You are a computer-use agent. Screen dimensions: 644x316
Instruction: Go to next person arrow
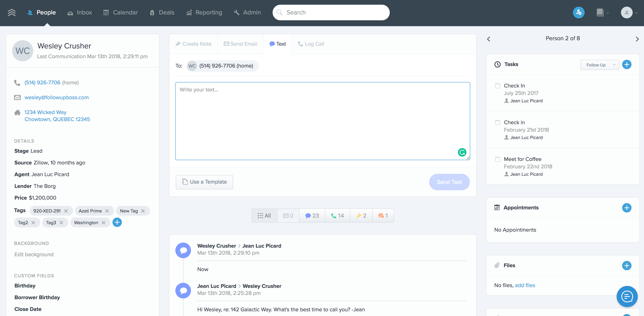pos(637,39)
